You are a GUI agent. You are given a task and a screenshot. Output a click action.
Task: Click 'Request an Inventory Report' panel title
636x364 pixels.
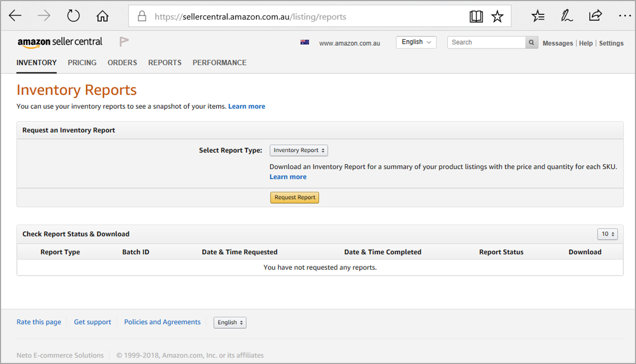(69, 130)
